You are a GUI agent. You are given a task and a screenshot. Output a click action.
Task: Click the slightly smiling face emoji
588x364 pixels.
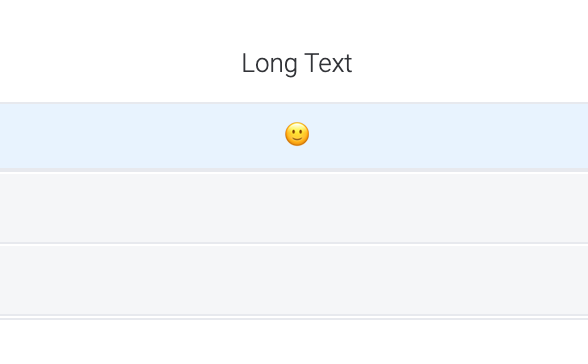click(x=297, y=134)
